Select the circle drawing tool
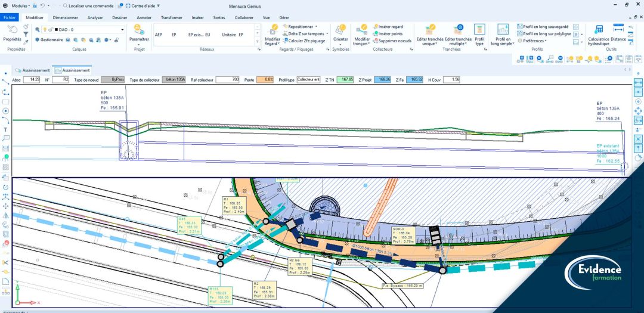 (x=5, y=110)
